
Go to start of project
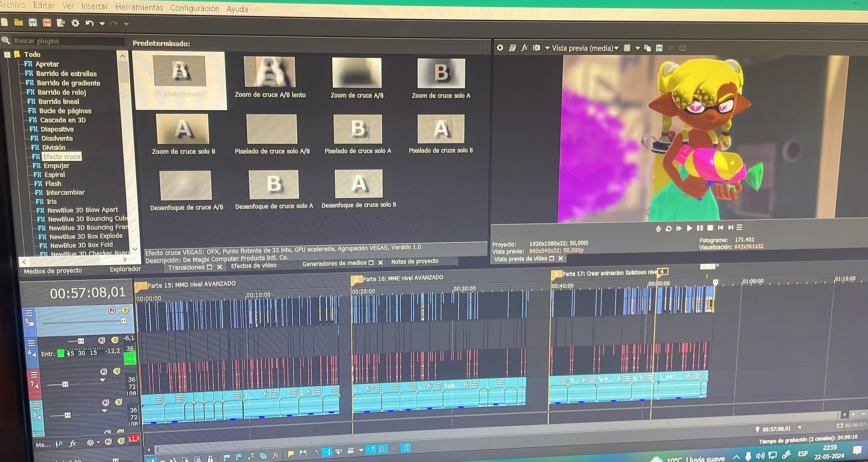(720, 228)
